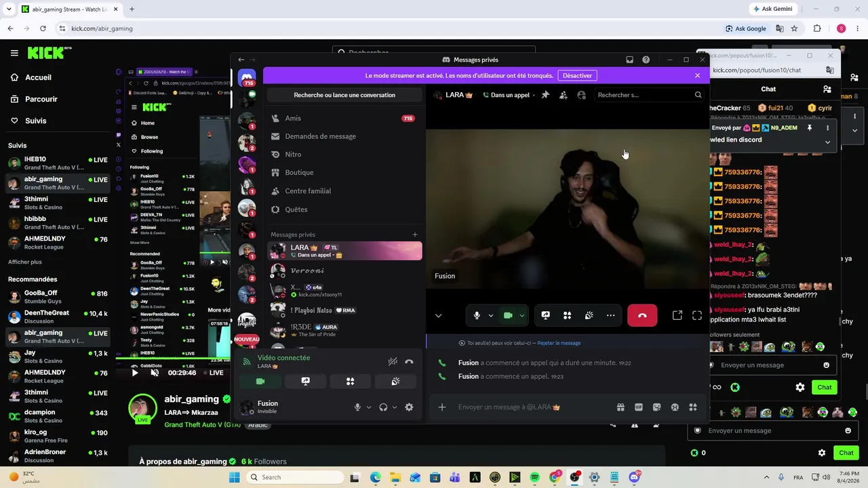This screenshot has width=868, height=488.
Task: Pop out the call into separate window
Action: coord(677,315)
